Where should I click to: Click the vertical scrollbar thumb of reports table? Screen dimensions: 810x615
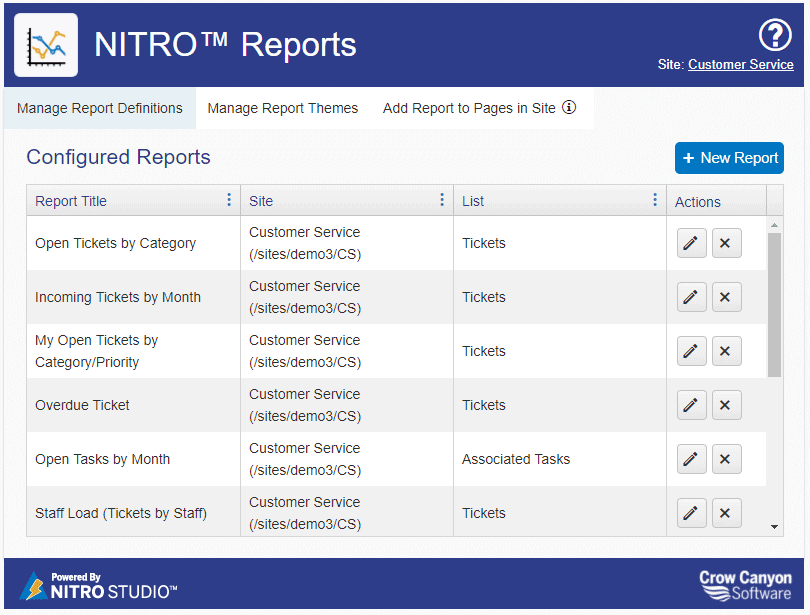pyautogui.click(x=774, y=305)
